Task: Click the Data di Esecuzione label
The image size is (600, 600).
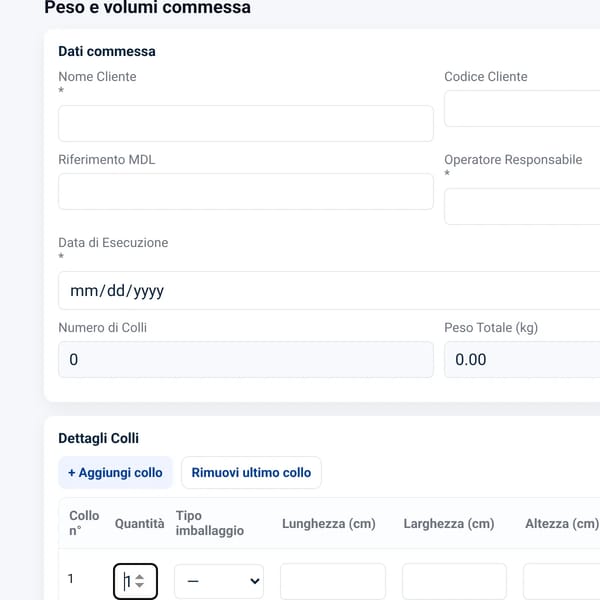Action: 113,243
